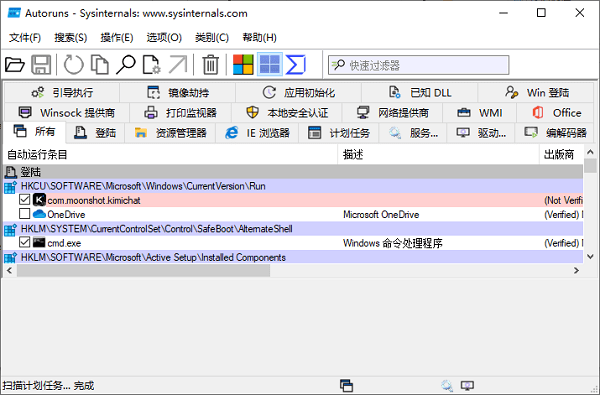
Task: Switch to the Office tab
Action: click(555, 113)
